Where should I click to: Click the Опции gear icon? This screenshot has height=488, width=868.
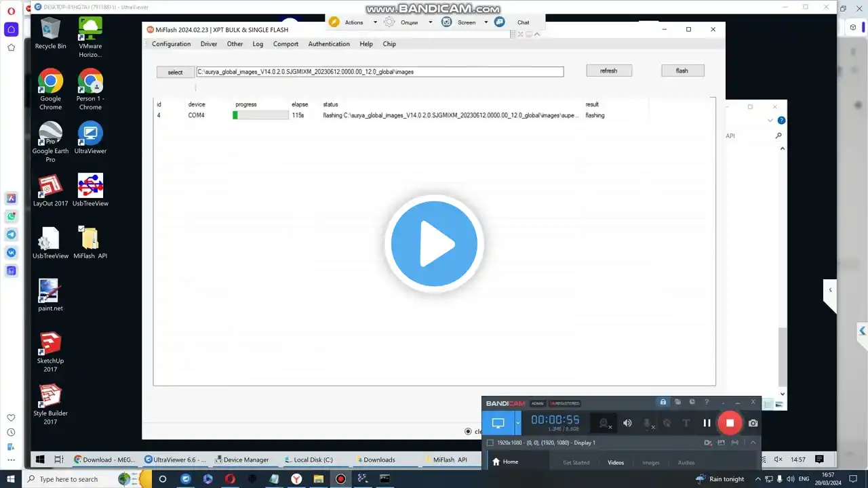[x=389, y=22]
